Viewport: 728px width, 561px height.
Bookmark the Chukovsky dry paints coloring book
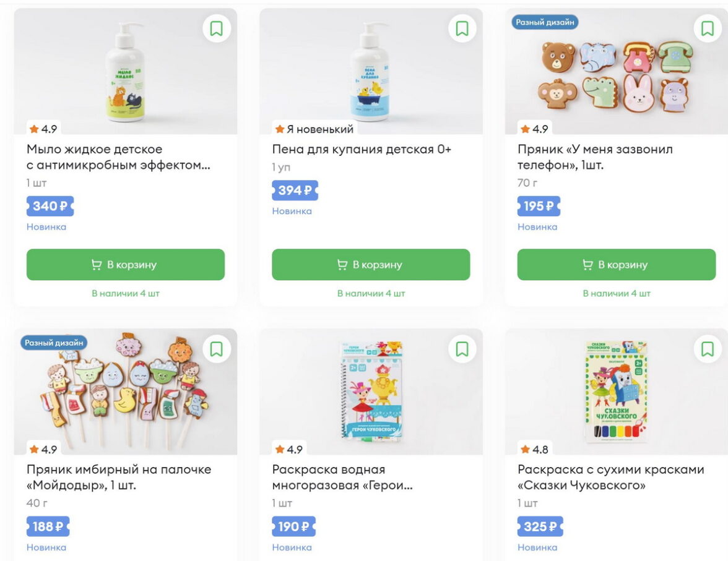[x=708, y=349]
